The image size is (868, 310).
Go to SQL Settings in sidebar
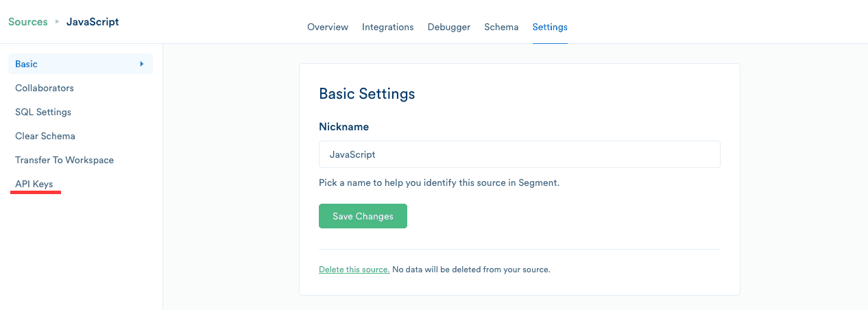click(x=43, y=112)
